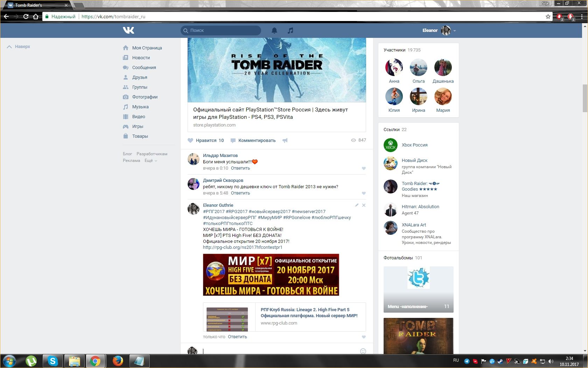Open Skype from the taskbar

pos(53,361)
